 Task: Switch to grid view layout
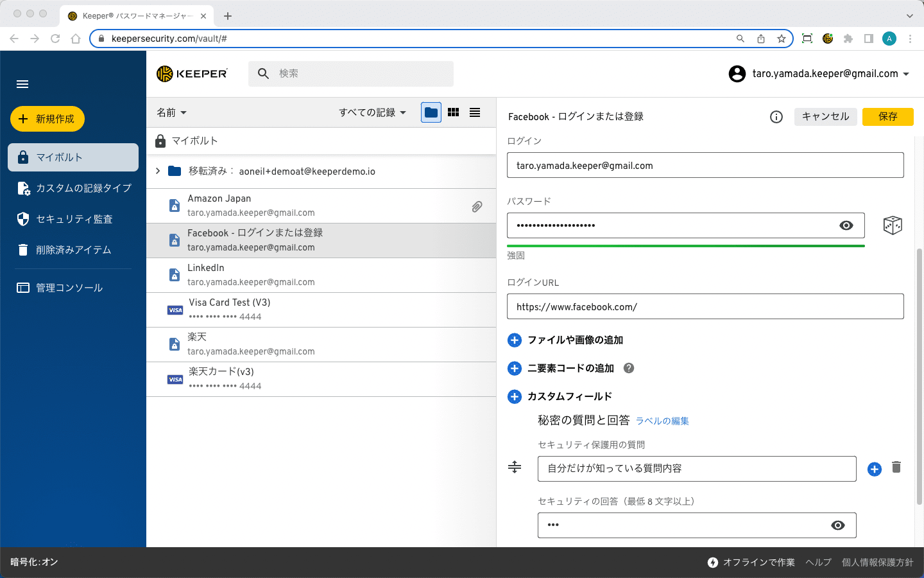tap(453, 112)
